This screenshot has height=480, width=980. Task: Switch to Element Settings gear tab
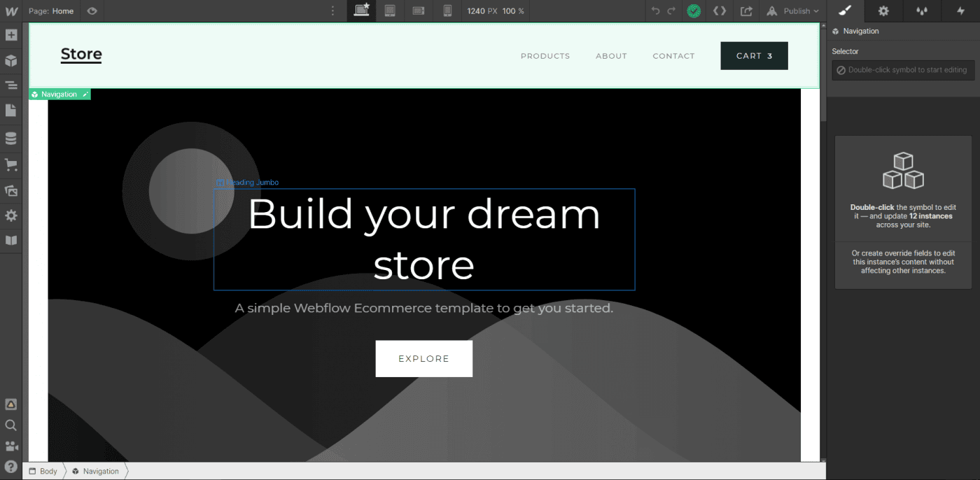tap(883, 11)
